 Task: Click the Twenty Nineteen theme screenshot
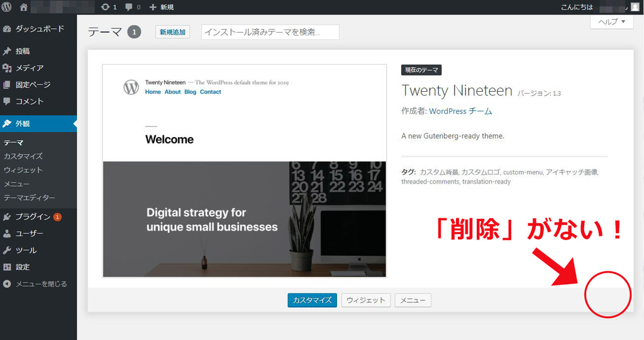coord(245,170)
